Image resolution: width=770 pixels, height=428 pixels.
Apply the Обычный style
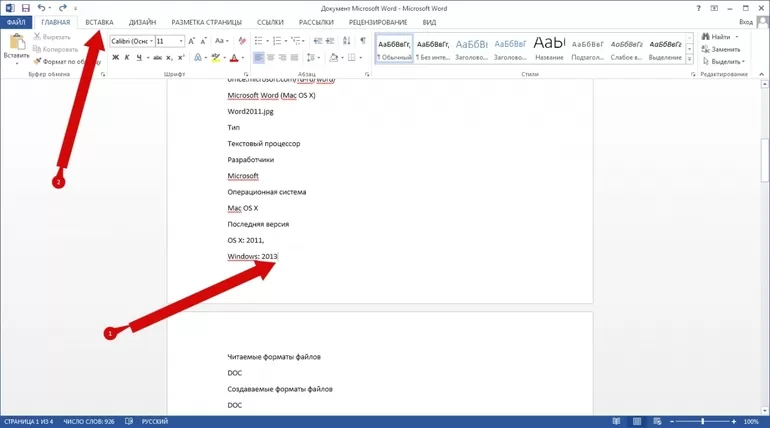394,49
